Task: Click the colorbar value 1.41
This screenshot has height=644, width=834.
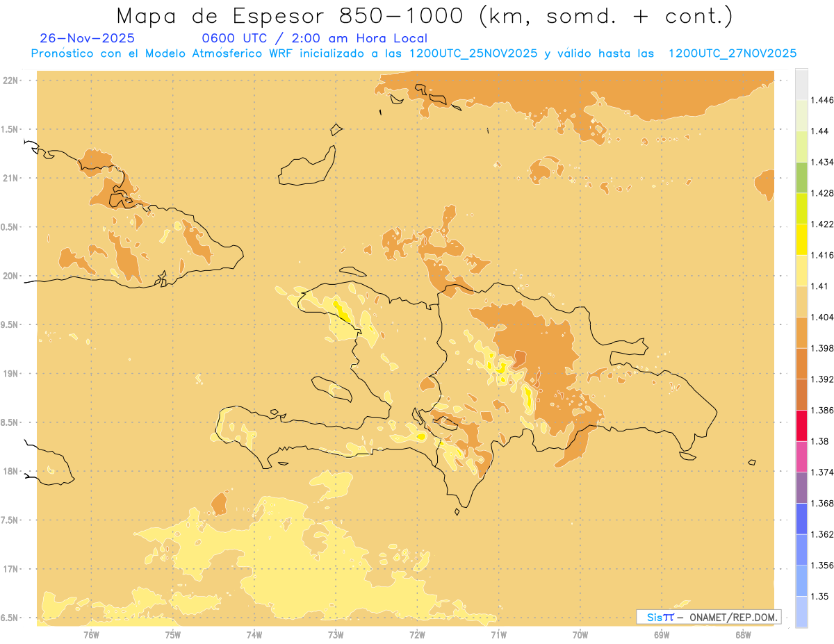Action: (820, 286)
